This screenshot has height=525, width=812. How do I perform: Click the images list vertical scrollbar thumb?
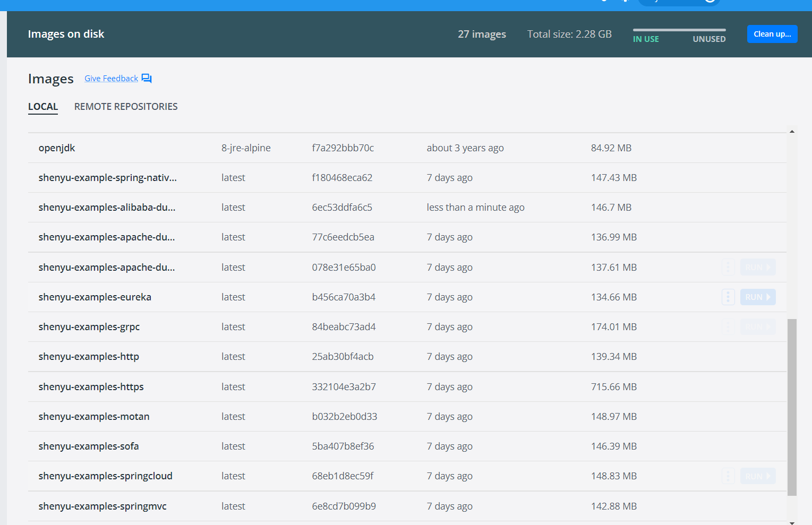point(792,407)
